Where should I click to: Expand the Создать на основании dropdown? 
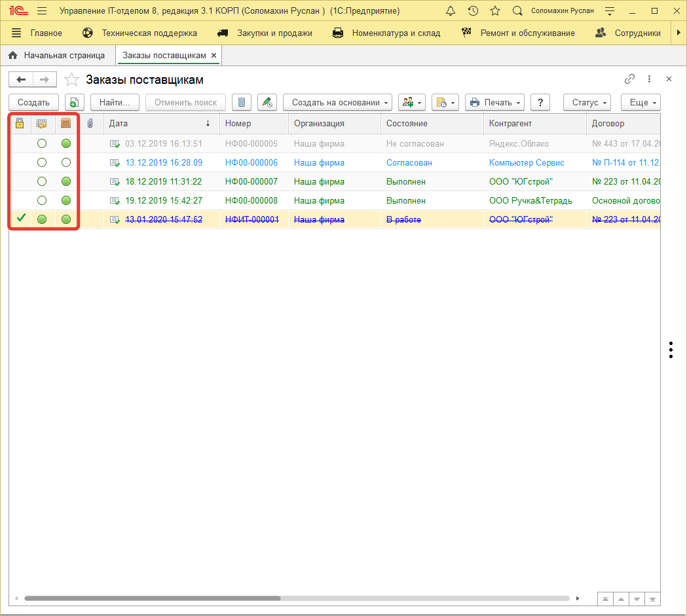point(337,102)
